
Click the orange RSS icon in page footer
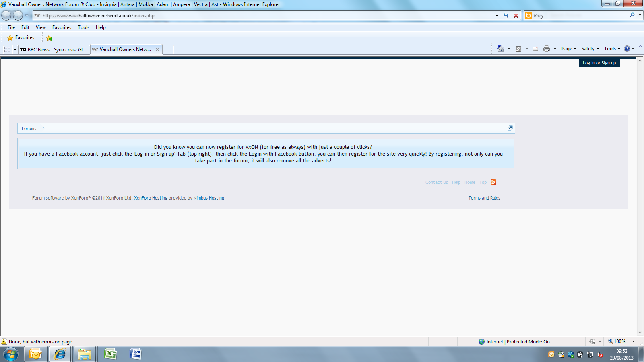click(493, 182)
